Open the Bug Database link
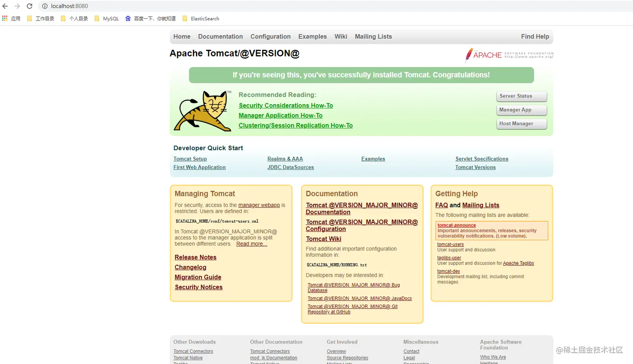 [x=354, y=288]
